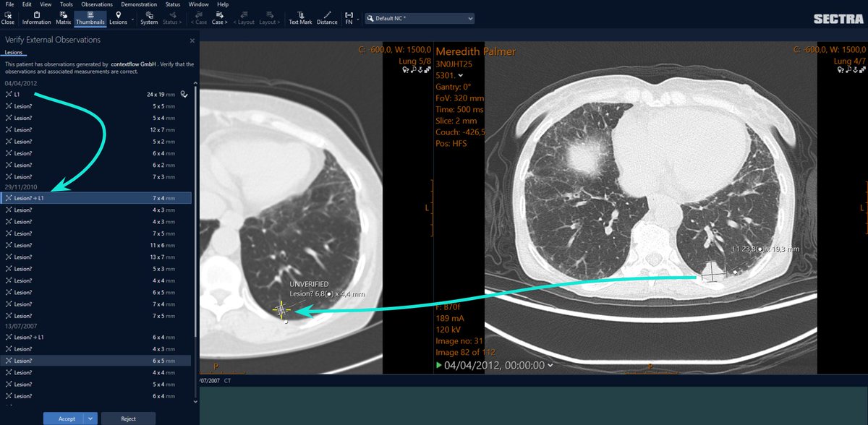Screen dimensions: 868x425
Task: Open the Demonstration menu
Action: [139, 4]
